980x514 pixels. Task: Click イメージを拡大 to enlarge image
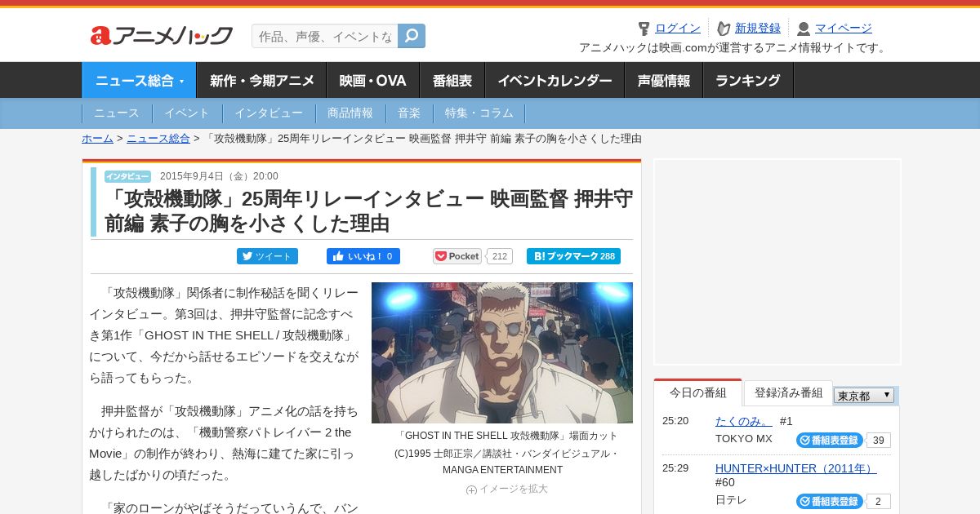(506, 489)
